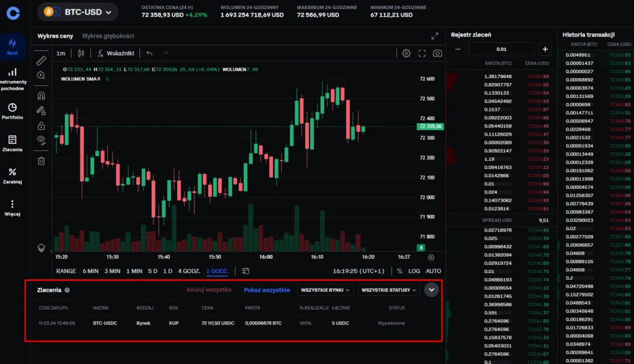This screenshot has height=364, width=634.
Task: Toggle LOG scale
Action: click(x=414, y=271)
